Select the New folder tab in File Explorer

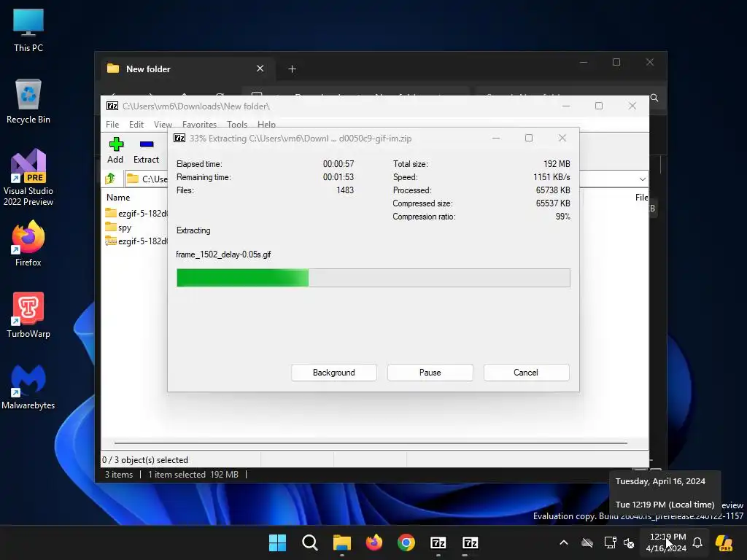coord(186,69)
